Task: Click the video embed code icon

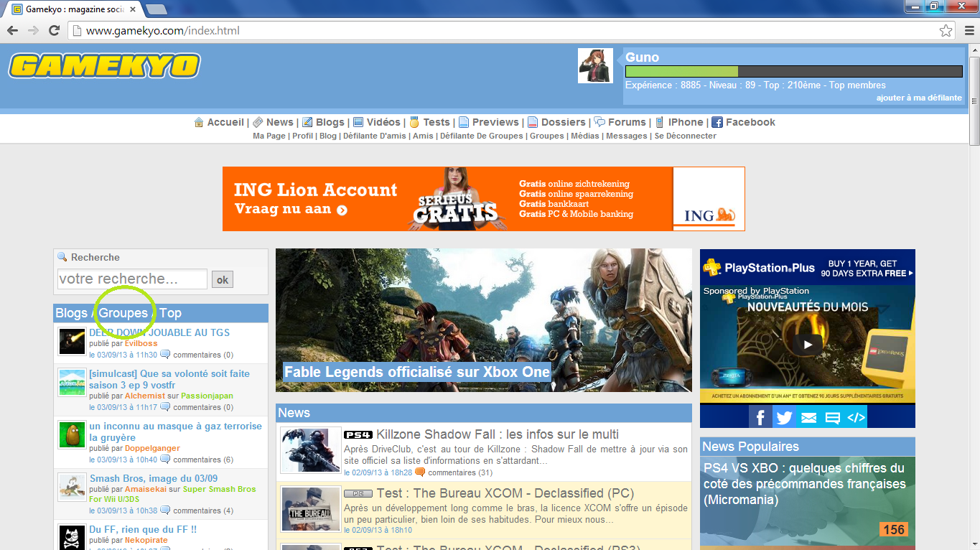Action: pos(856,417)
